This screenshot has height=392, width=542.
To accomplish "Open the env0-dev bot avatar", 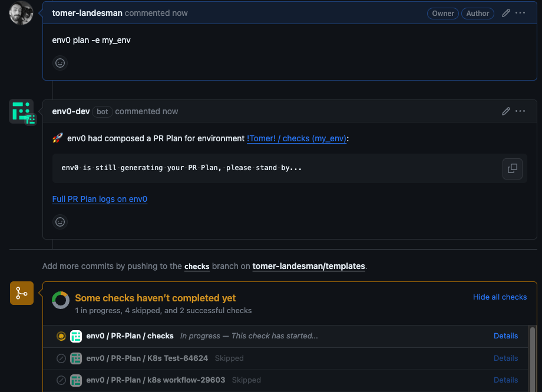I will [22, 112].
